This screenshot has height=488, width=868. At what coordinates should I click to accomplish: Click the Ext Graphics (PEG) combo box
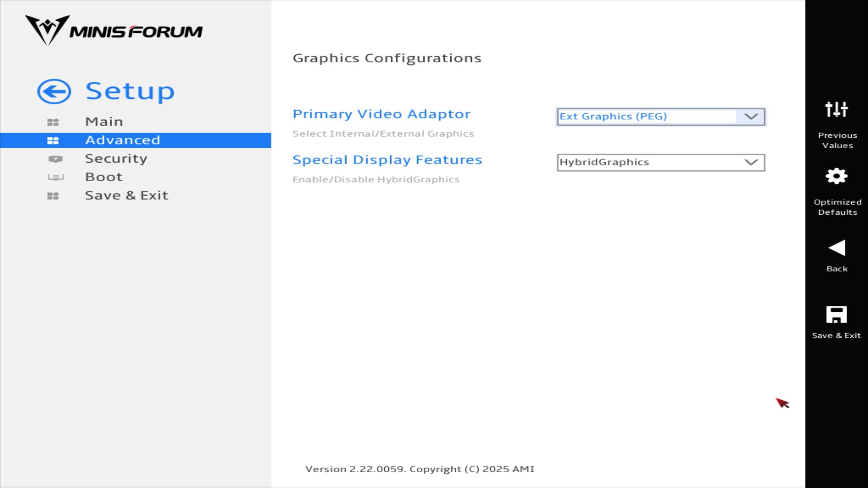[646, 117]
